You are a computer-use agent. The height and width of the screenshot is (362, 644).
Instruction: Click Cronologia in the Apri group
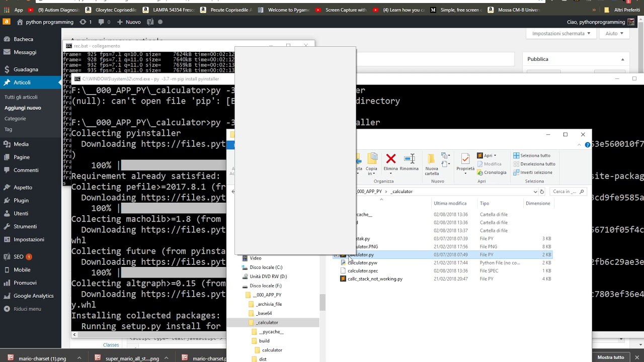492,172
